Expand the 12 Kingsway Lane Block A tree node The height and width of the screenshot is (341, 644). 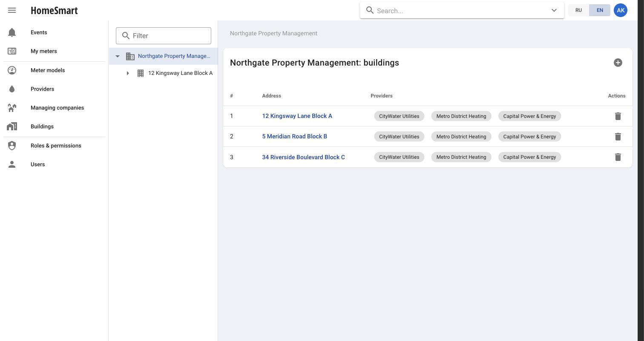click(128, 73)
